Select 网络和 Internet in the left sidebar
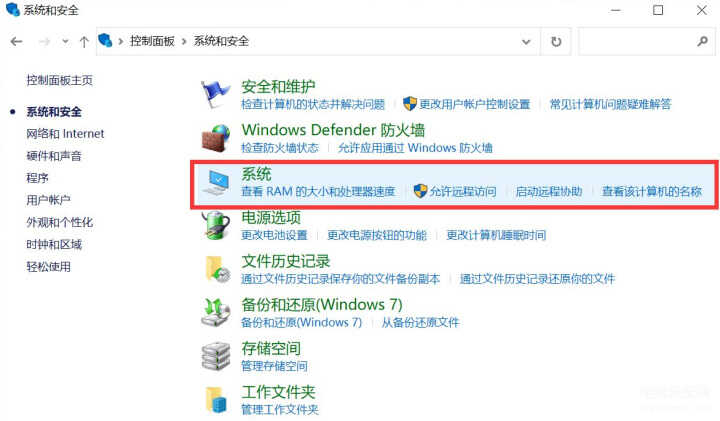 tap(65, 134)
